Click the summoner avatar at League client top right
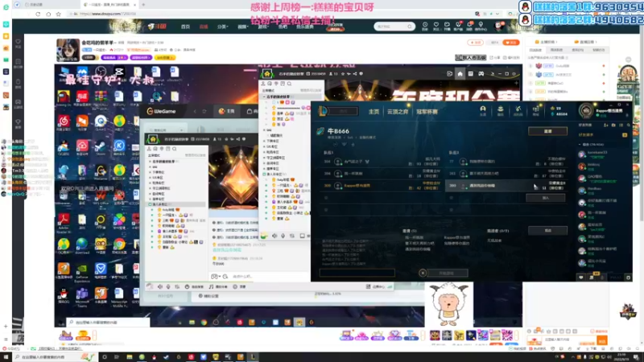This screenshot has height=362, width=644. (x=586, y=111)
